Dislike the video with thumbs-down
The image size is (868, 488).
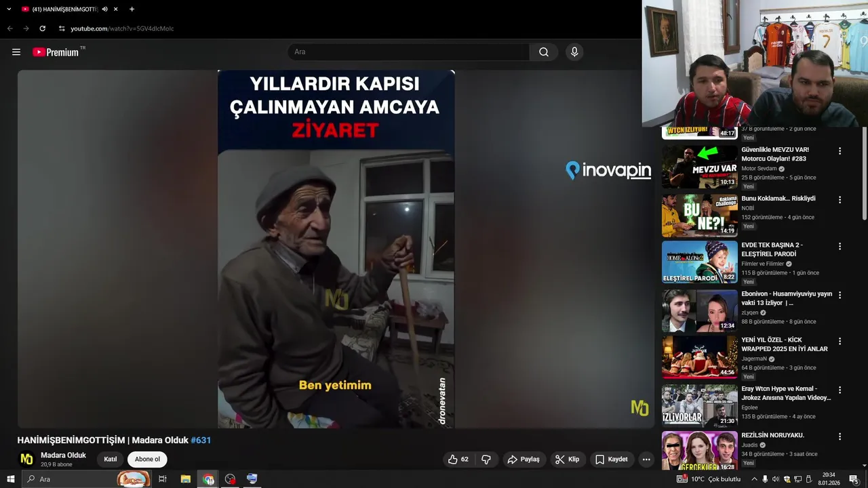click(x=486, y=460)
